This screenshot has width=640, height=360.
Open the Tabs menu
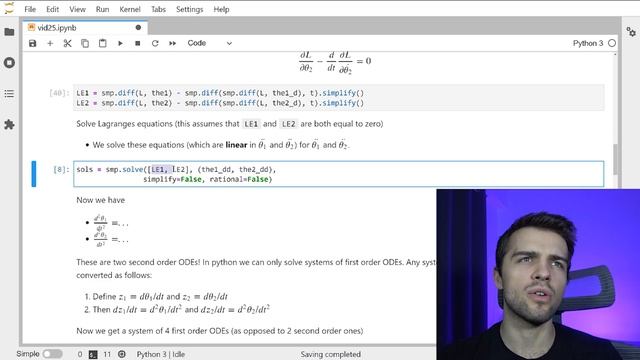pos(158,9)
